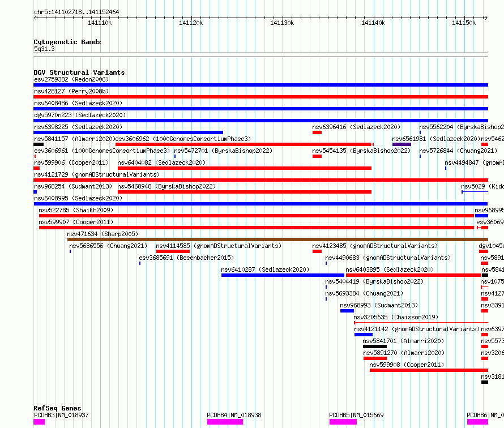Click the chr5:141102718..141152464 position label
This screenshot has width=504, height=428.
tap(76, 12)
